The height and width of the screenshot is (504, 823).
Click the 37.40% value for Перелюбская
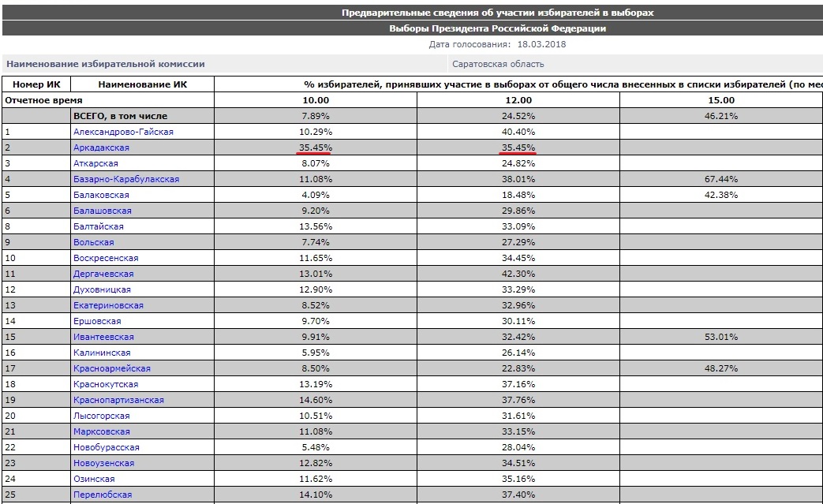(518, 494)
